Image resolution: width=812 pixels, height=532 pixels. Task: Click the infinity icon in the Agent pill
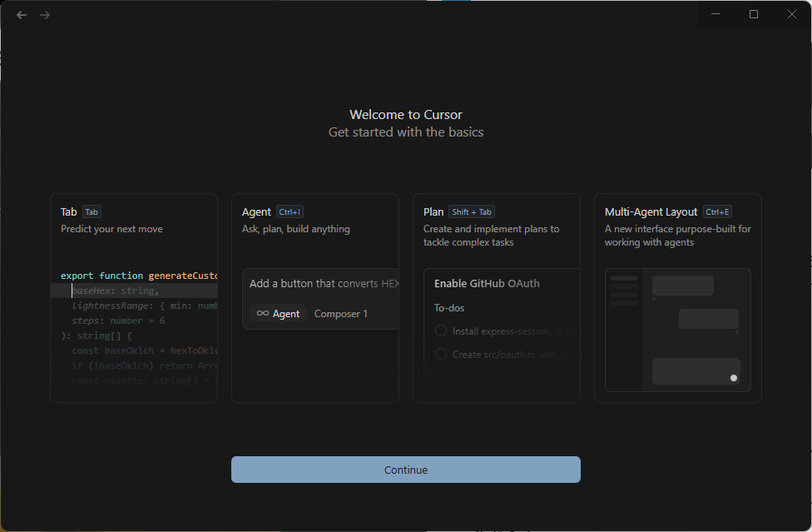(x=262, y=314)
